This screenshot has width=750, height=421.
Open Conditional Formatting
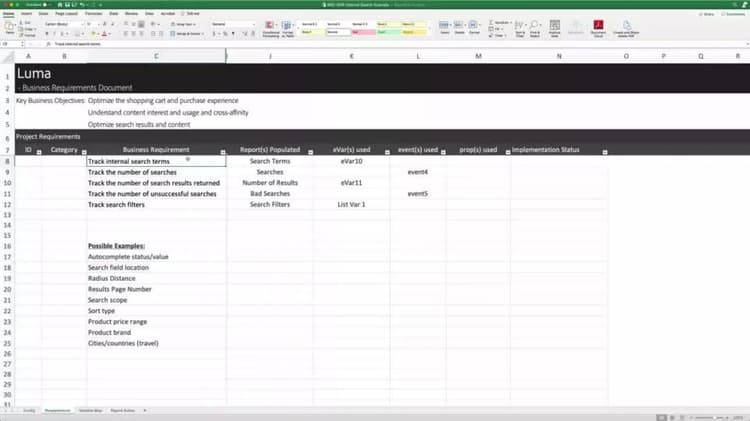click(271, 29)
